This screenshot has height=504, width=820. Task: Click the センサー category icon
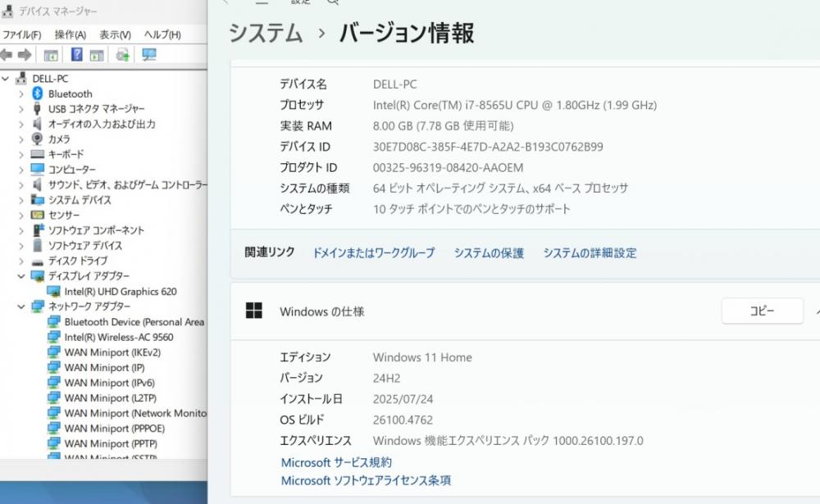click(37, 215)
